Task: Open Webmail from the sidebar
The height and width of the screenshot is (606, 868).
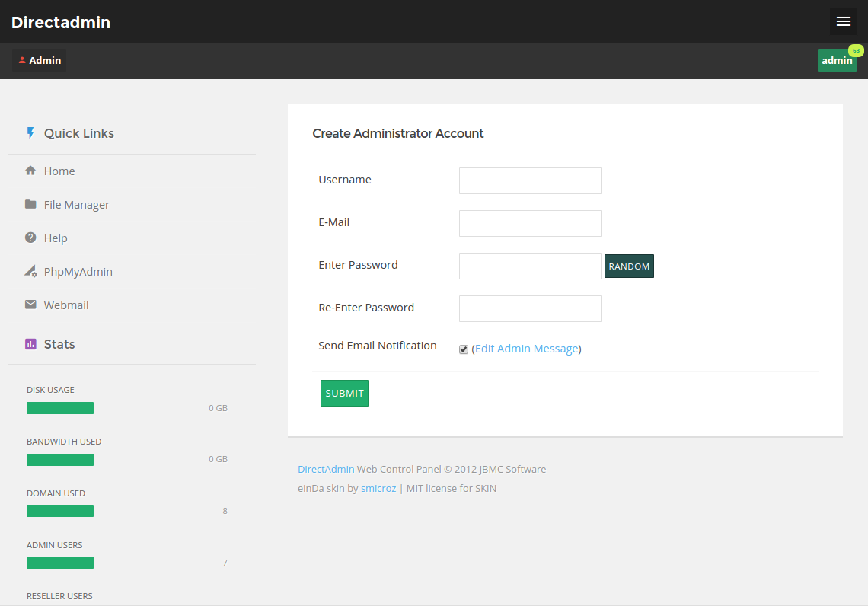Action: click(x=66, y=305)
